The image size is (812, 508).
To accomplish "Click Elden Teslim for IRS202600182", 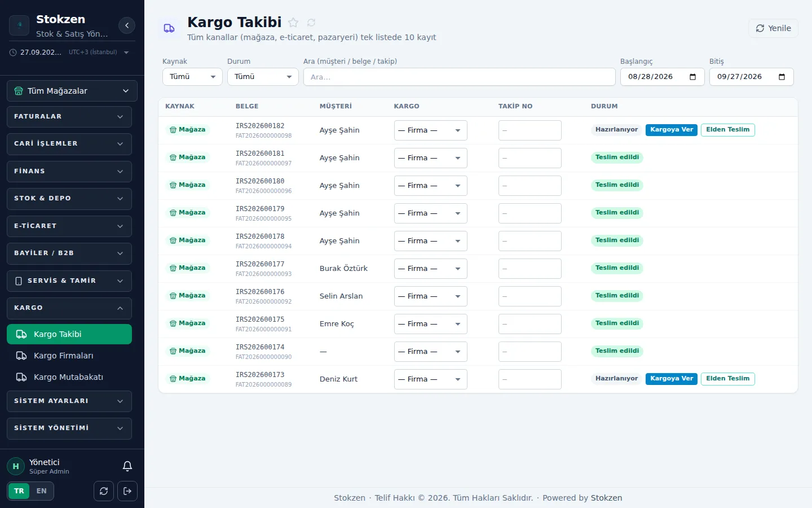I will [x=728, y=130].
